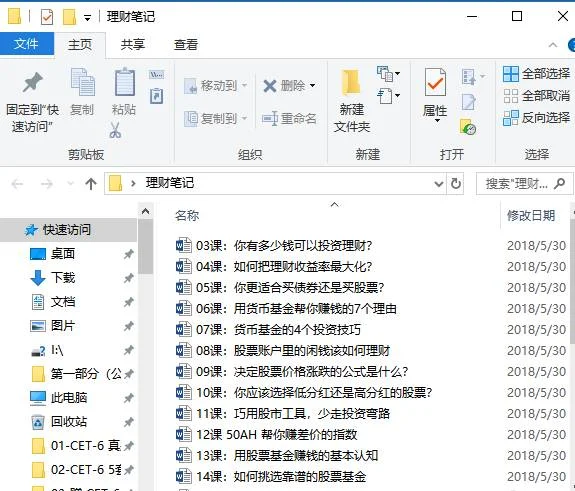Click the History icon in Open group
This screenshot has width=575, height=491.
pos(468,127)
